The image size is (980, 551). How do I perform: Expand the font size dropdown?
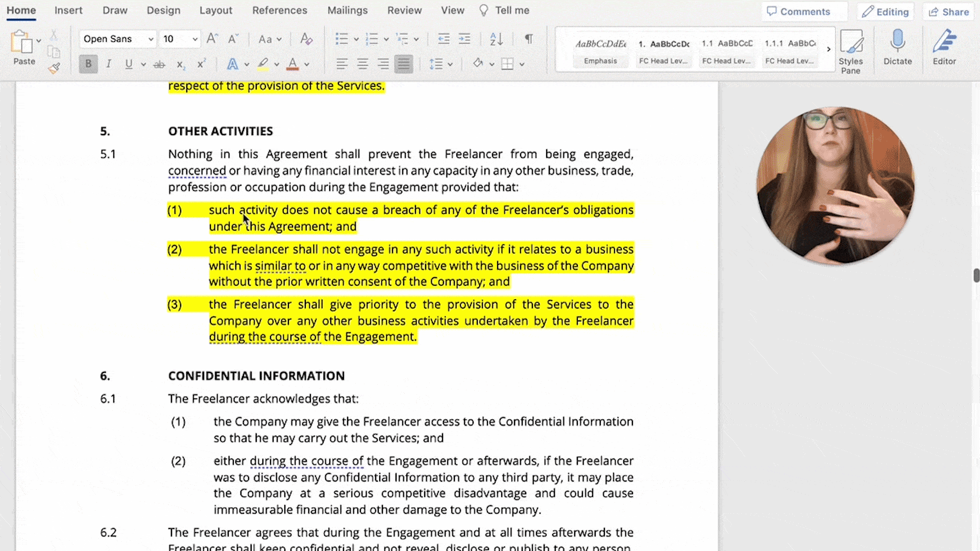click(195, 39)
